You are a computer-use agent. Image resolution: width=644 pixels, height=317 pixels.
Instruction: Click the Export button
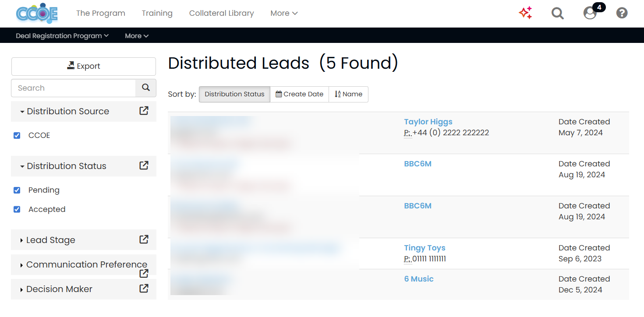click(x=83, y=66)
